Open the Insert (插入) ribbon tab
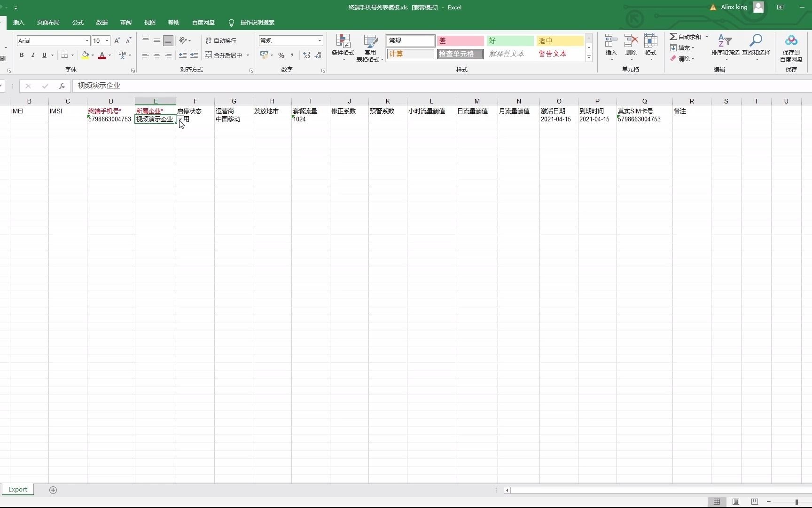Image resolution: width=812 pixels, height=508 pixels. [19, 23]
